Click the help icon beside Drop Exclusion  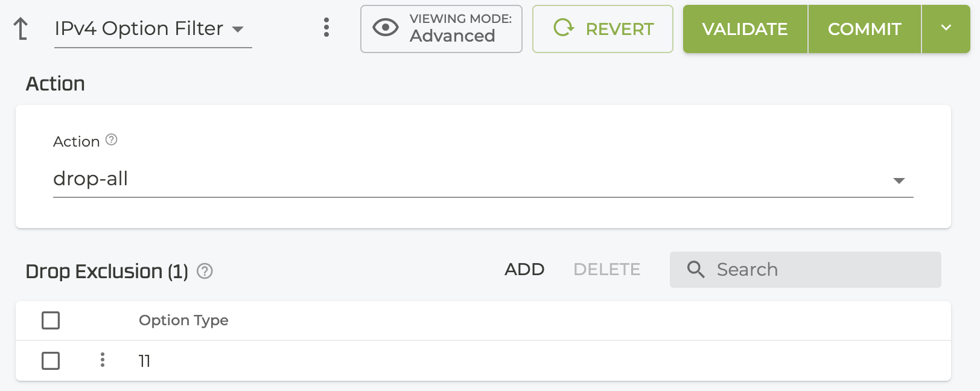[205, 272]
